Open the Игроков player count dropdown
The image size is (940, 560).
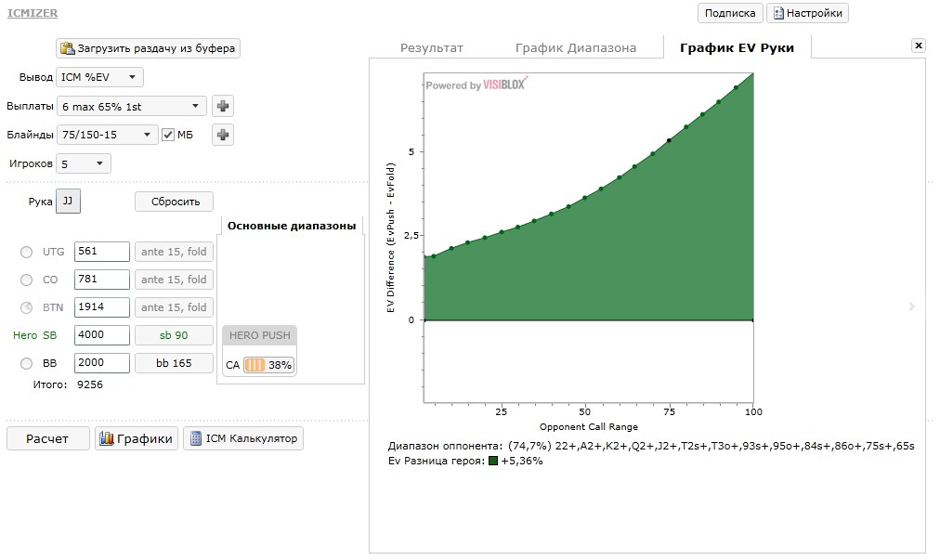tap(83, 163)
